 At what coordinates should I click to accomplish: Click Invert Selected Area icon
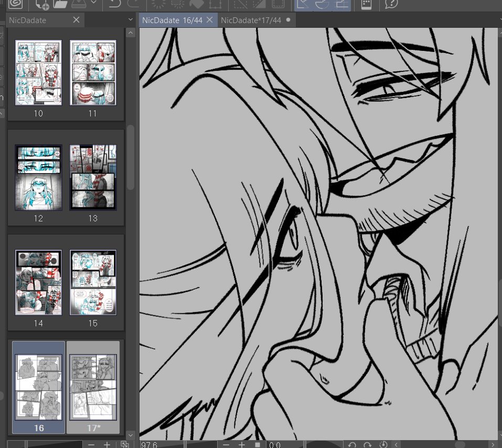pyautogui.click(x=259, y=4)
